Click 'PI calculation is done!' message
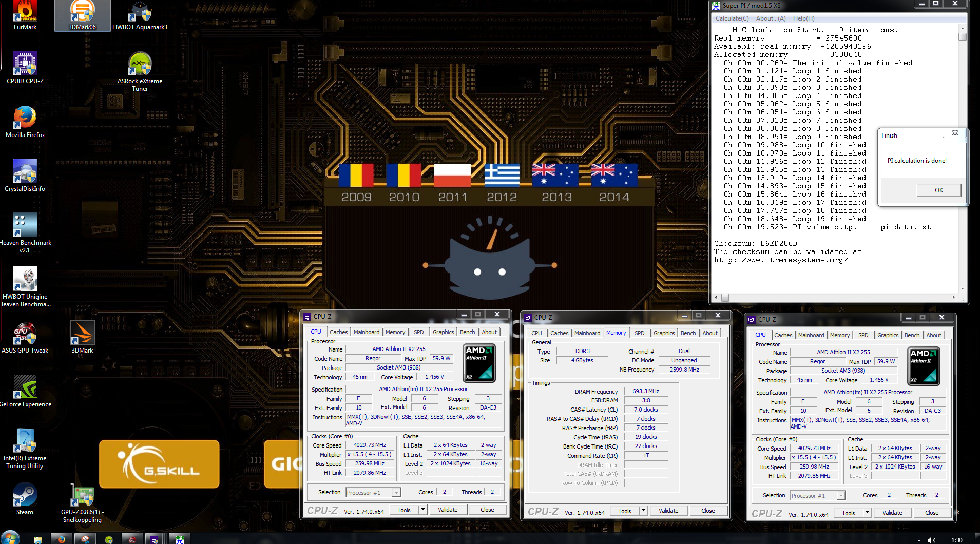Viewport: 980px width, 544px height. 917,161
